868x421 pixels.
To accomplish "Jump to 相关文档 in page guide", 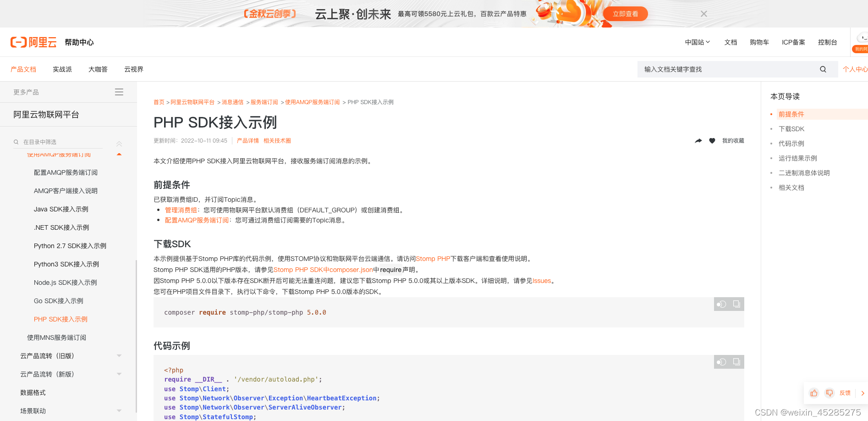I will click(x=791, y=188).
